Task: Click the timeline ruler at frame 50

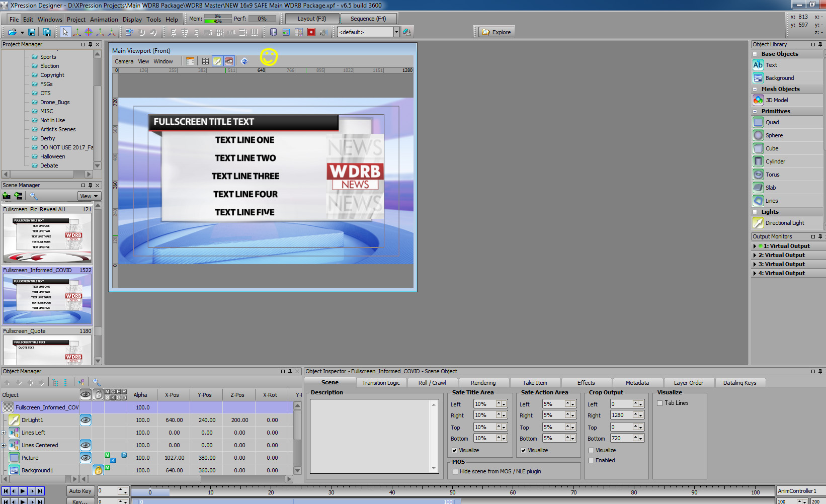Action: coord(453,492)
